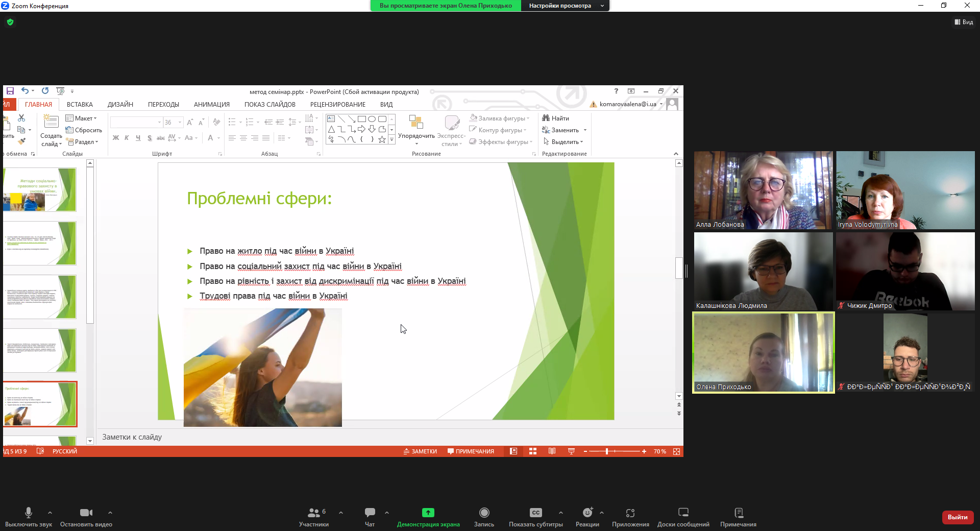Click Демонстрация экрана share button
Image resolution: width=980 pixels, height=531 pixels.
click(x=428, y=517)
